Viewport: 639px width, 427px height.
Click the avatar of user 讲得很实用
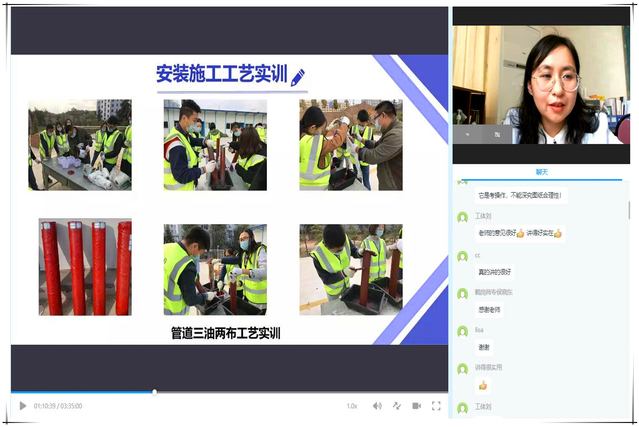[462, 370]
